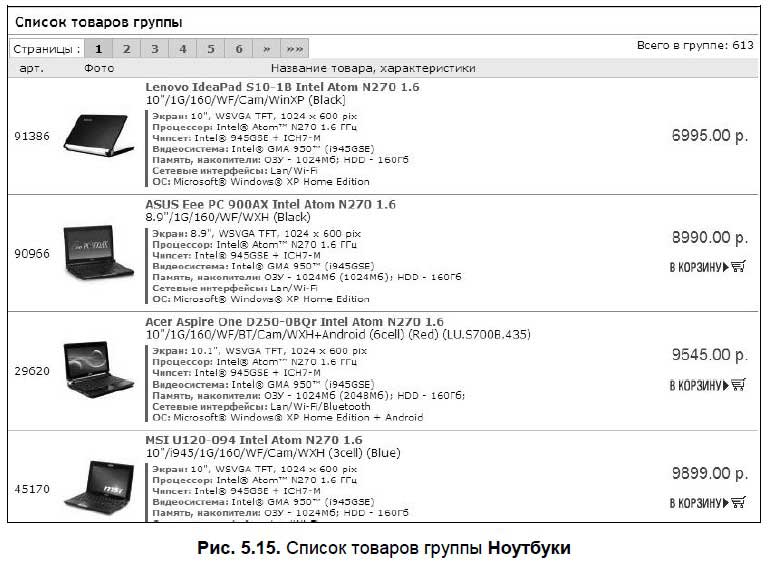Click the price 9545.00 р.
The height and width of the screenshot is (565, 769).
coord(710,355)
